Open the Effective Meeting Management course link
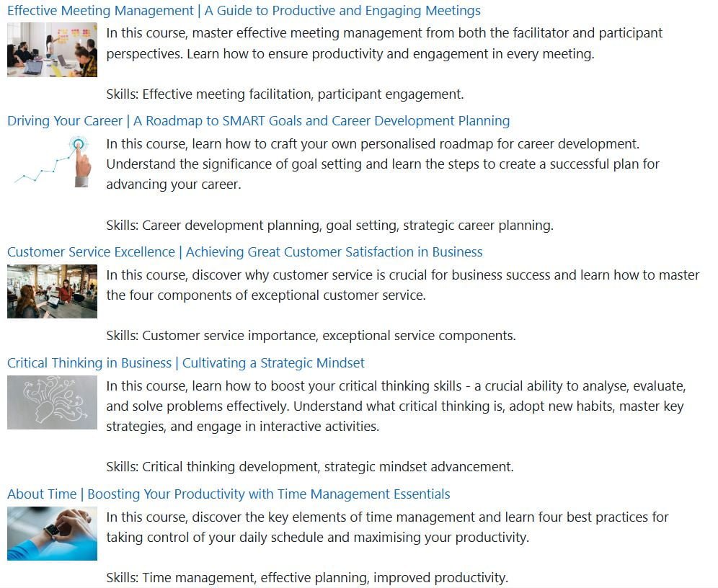Image resolution: width=718 pixels, height=588 pixels. [244, 11]
